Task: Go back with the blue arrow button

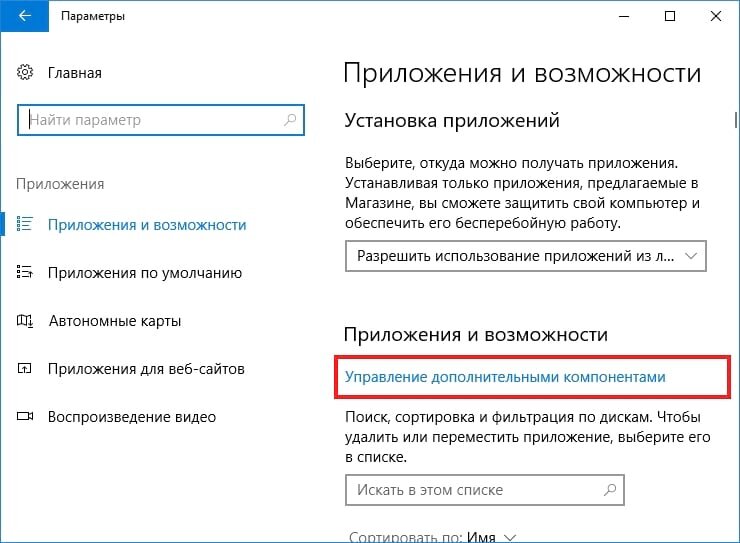Action: coord(25,16)
